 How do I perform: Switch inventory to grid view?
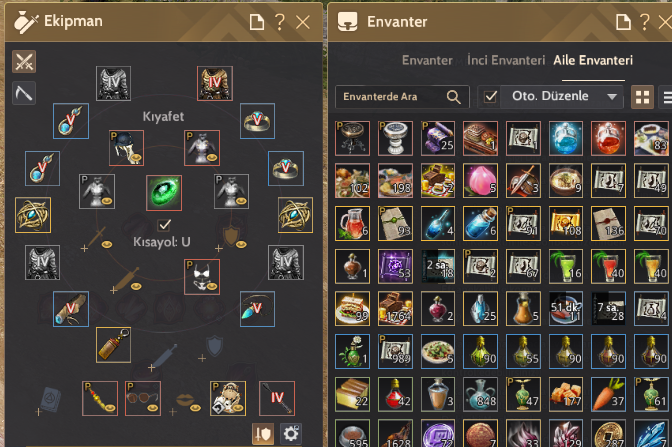pos(642,97)
